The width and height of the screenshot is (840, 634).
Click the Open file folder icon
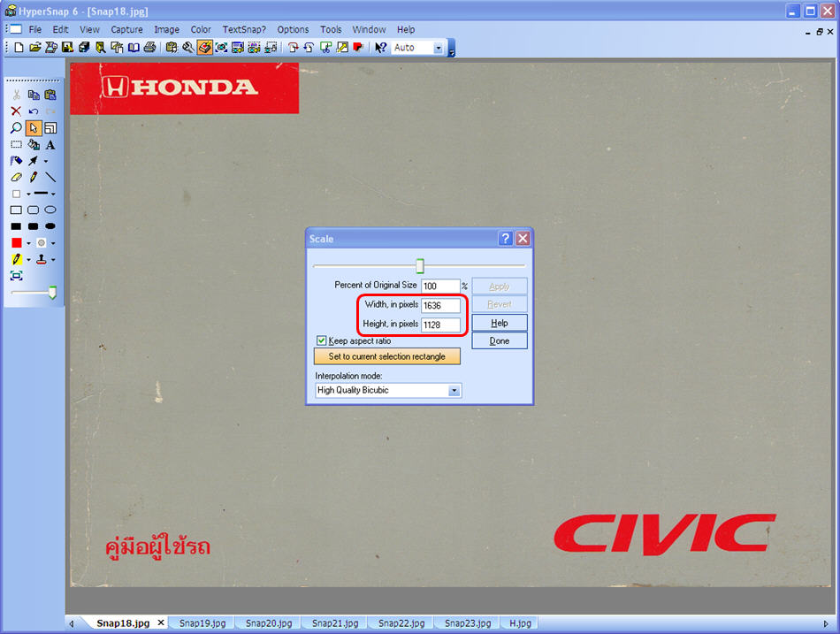35,47
